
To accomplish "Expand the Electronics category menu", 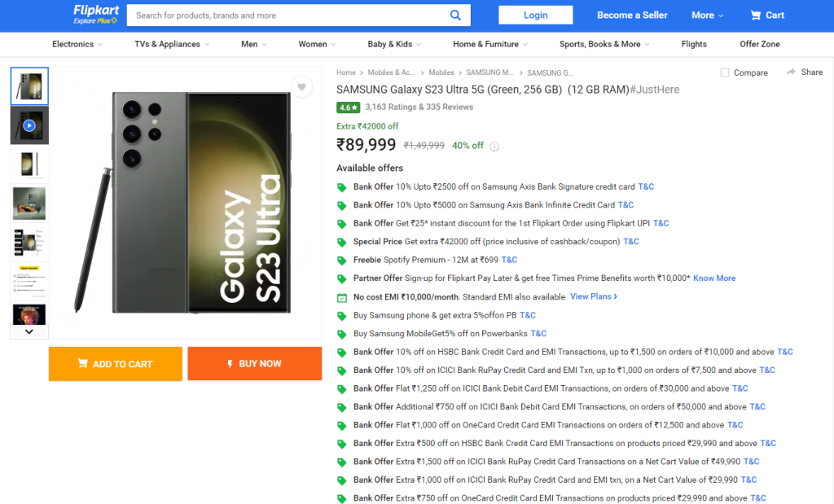I will [76, 44].
